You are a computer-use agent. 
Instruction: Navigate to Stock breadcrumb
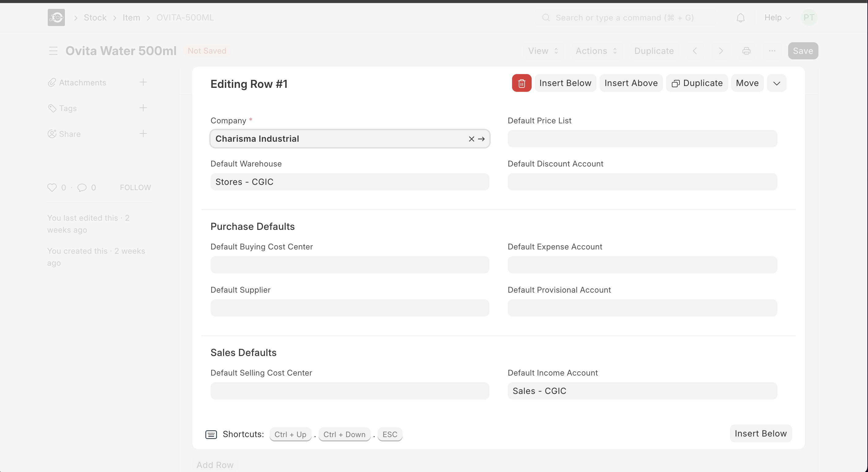[95, 17]
